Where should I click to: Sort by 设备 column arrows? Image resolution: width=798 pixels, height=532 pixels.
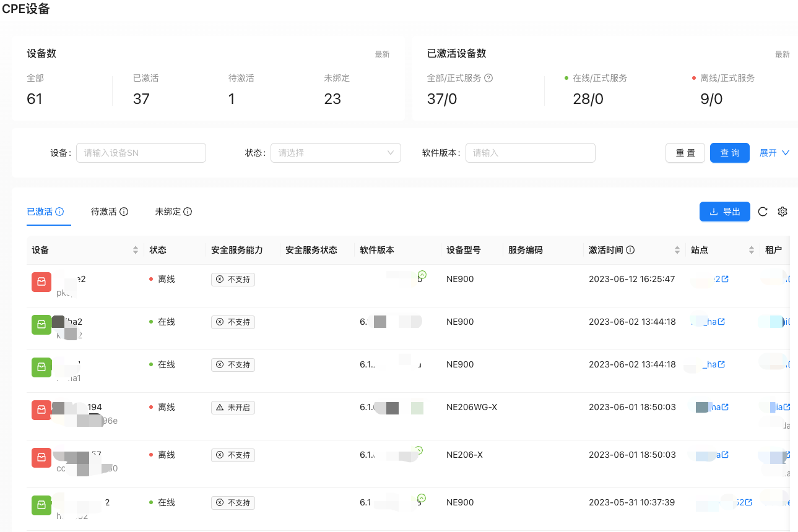tap(136, 250)
